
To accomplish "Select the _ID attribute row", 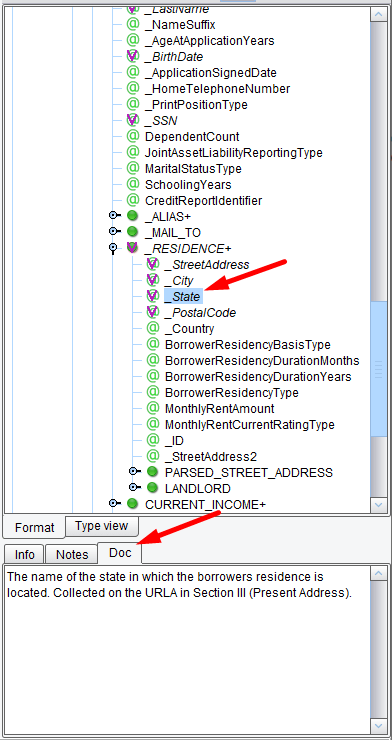I will click(175, 441).
